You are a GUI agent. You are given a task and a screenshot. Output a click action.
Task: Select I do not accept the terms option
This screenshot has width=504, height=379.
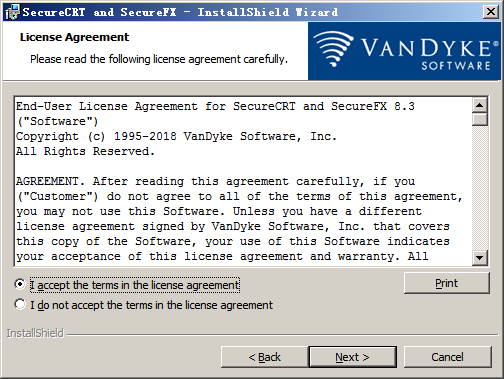pyautogui.click(x=20, y=304)
